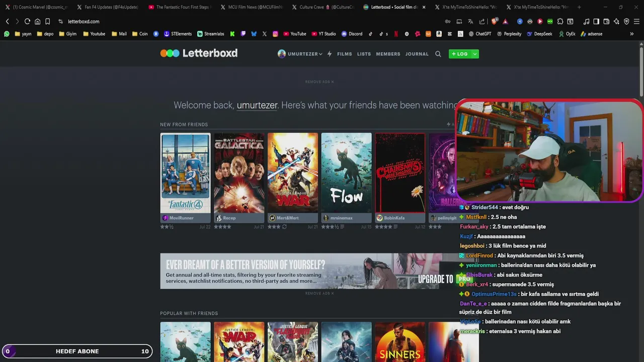Open the MEMBERS menu item
Screen dimensions: 644x362
[x=388, y=54]
